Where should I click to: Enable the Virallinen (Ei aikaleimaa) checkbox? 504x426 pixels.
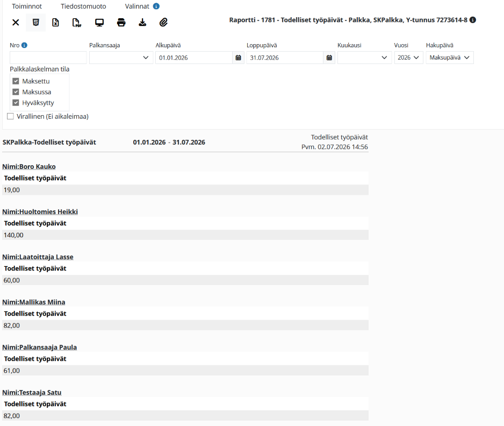[10, 116]
